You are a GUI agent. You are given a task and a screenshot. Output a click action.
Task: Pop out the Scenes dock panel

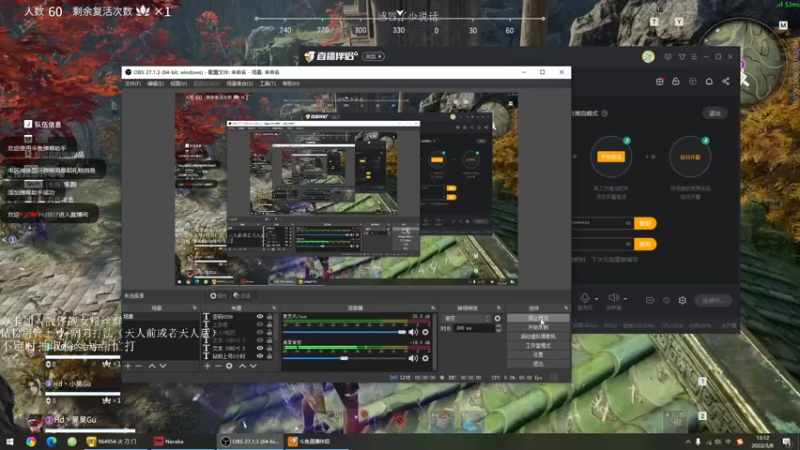[x=194, y=308]
